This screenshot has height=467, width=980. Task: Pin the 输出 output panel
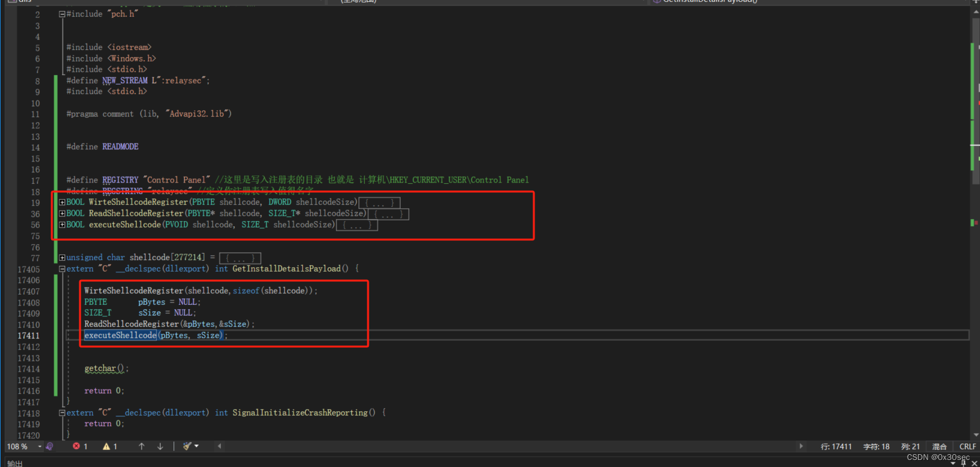[963, 463]
